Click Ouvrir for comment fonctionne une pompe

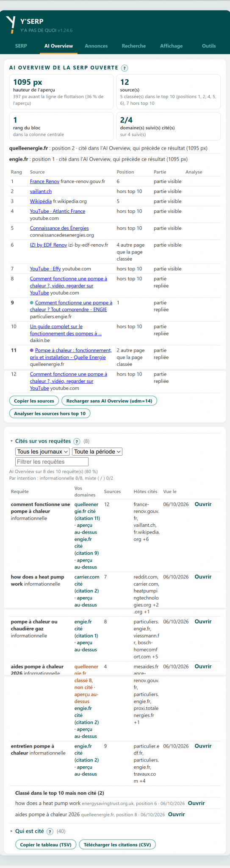(x=203, y=504)
